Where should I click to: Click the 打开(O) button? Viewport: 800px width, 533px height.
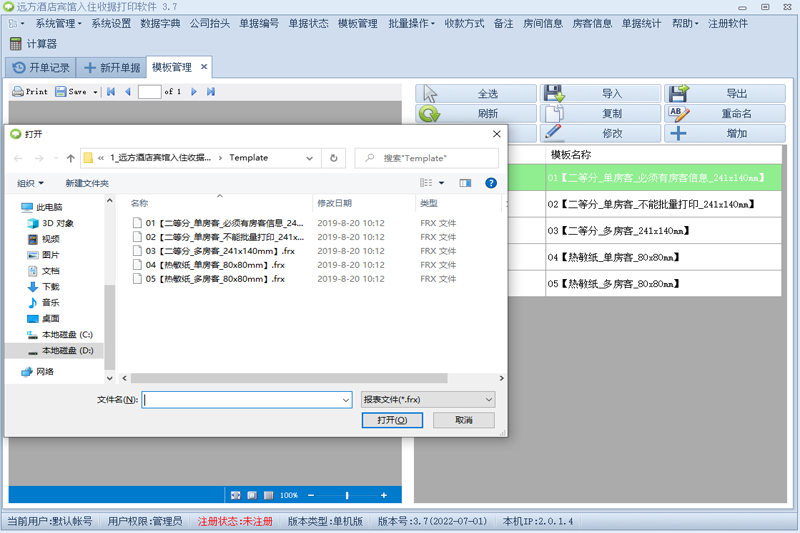392,421
